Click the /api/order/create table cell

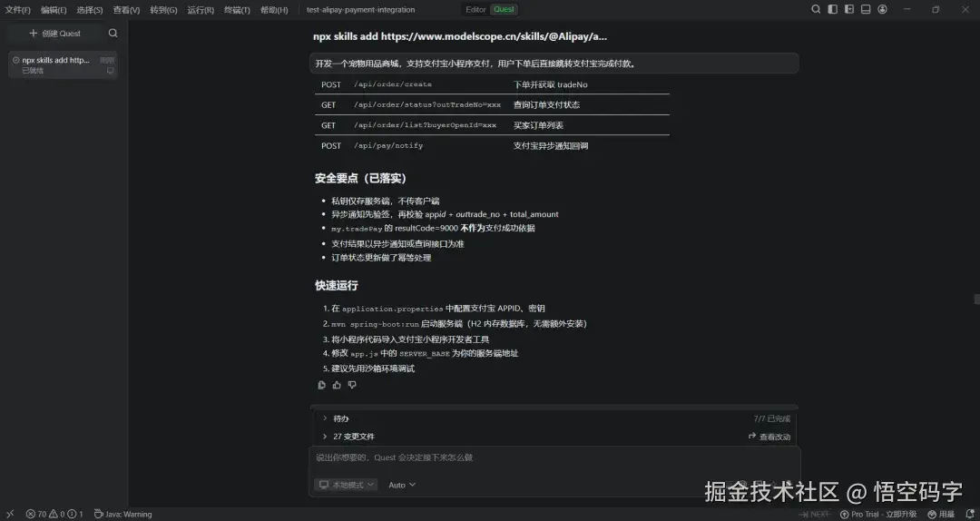point(393,84)
